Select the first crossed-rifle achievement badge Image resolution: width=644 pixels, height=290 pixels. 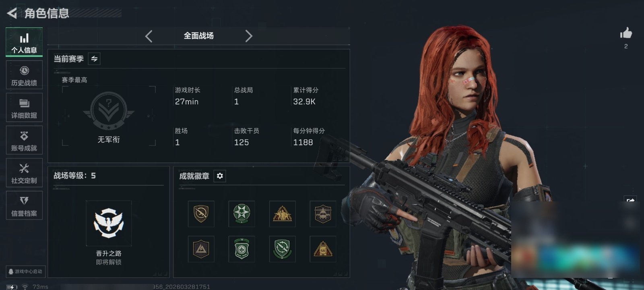tap(201, 214)
